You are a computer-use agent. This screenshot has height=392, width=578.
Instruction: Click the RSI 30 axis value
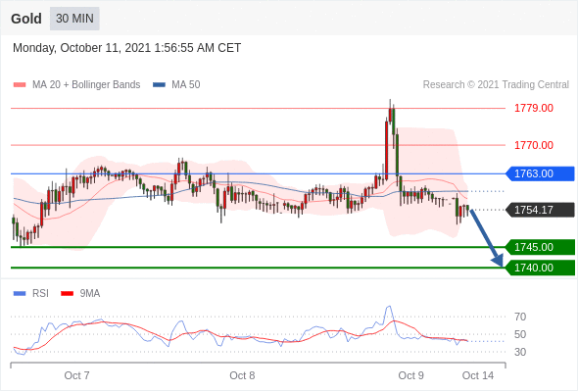[520, 352]
